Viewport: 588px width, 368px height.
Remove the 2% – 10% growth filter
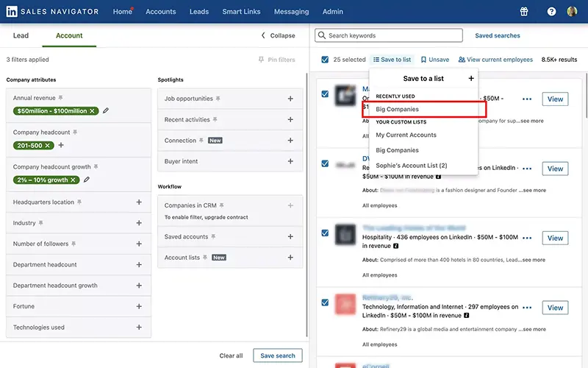pos(73,180)
